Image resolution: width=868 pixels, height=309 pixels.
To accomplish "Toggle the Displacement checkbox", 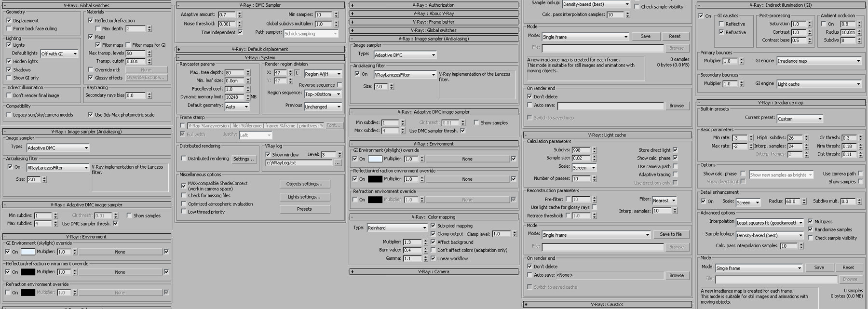I will (x=9, y=20).
